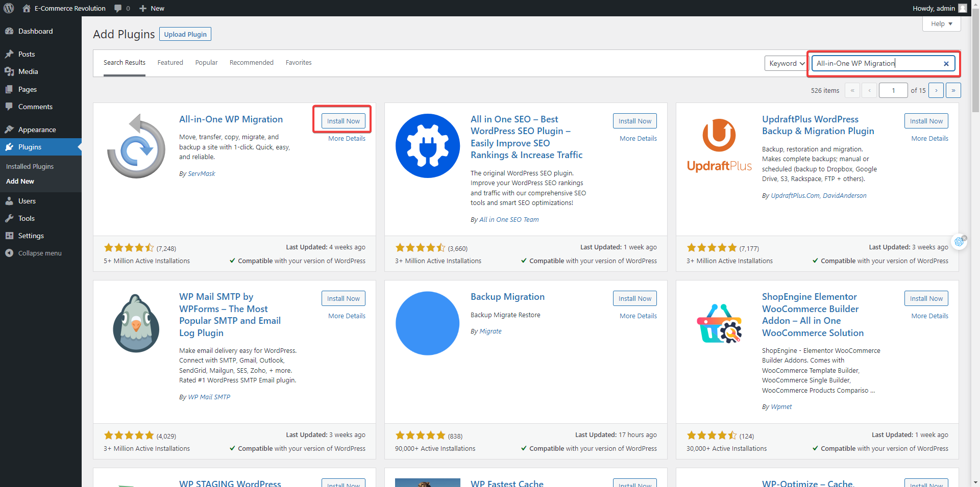The width and height of the screenshot is (980, 487).
Task: Click the All-in-One WP Migration plugin icon
Action: (x=136, y=146)
